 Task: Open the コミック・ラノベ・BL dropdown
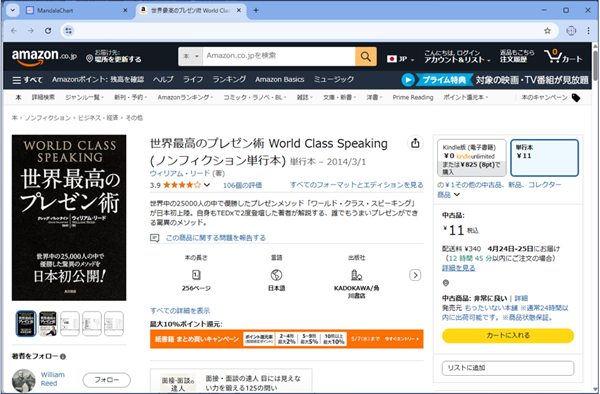click(x=254, y=98)
